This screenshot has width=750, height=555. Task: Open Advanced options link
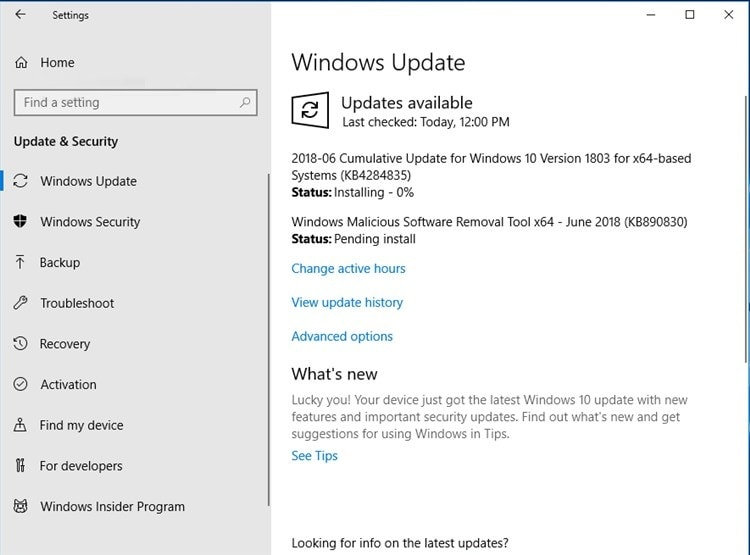[342, 336]
